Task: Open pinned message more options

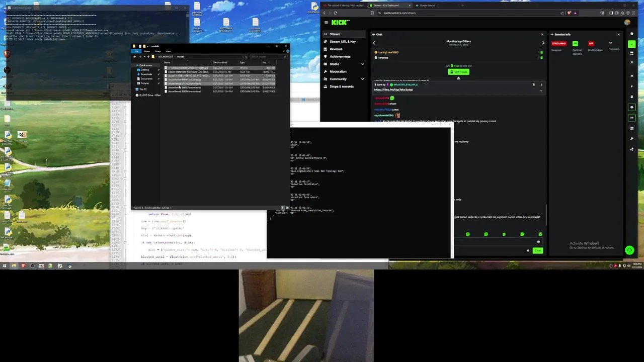Action: [x=541, y=84]
